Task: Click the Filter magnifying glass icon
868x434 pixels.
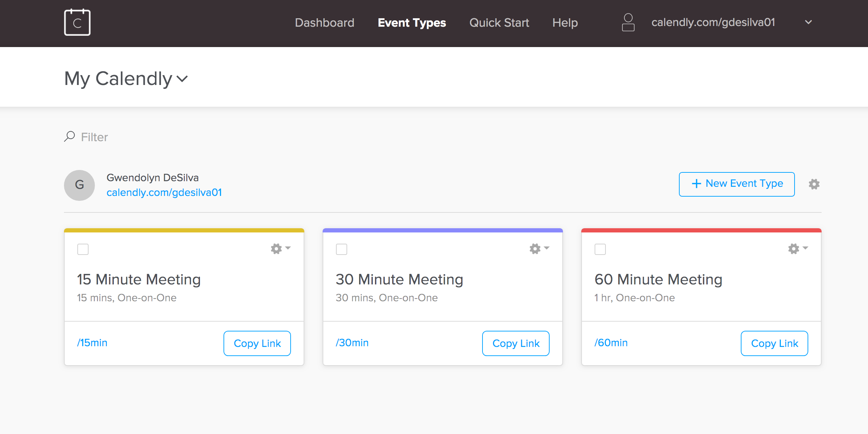Action: pyautogui.click(x=70, y=136)
